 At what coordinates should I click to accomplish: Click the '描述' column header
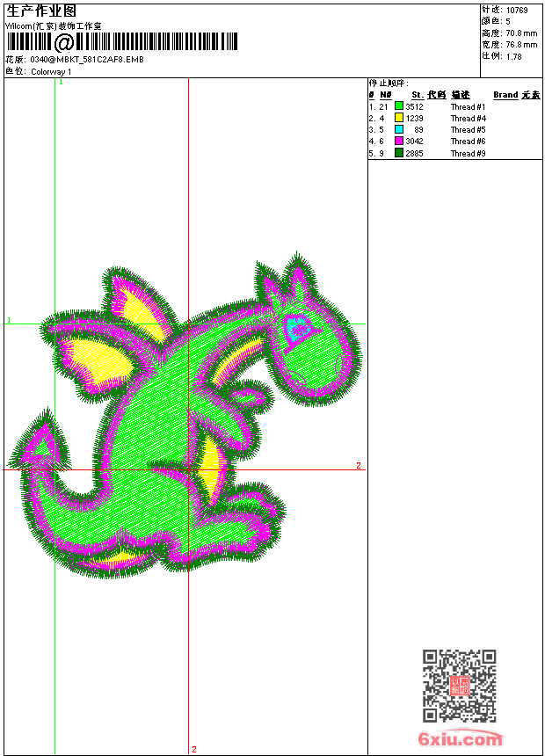tap(461, 95)
